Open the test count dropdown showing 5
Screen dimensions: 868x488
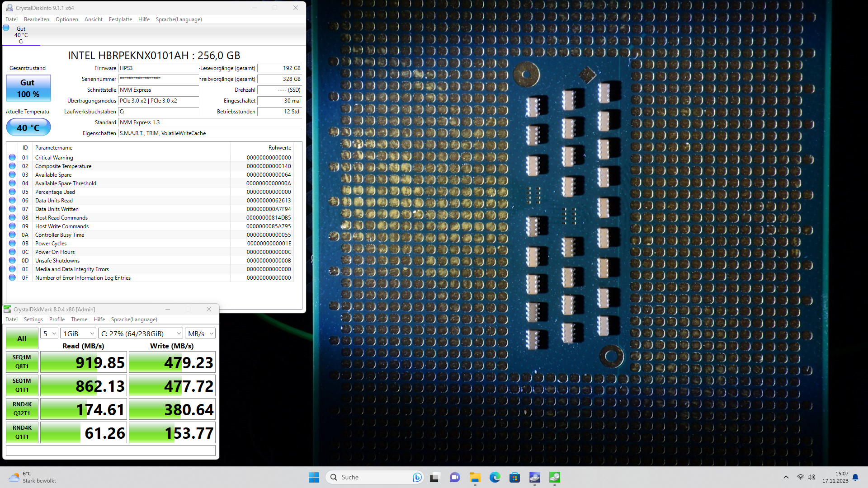pyautogui.click(x=49, y=333)
